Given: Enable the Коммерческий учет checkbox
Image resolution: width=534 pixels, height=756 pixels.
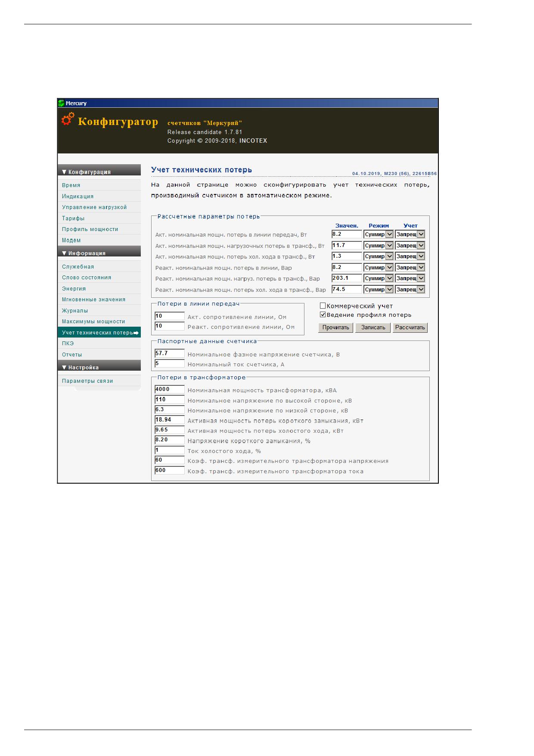Looking at the screenshot, I should pos(323,306).
